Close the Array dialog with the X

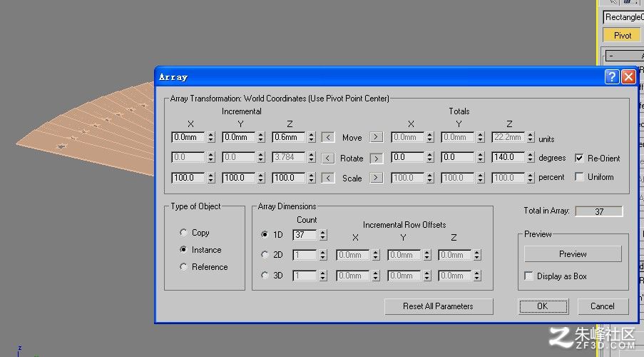tap(628, 76)
